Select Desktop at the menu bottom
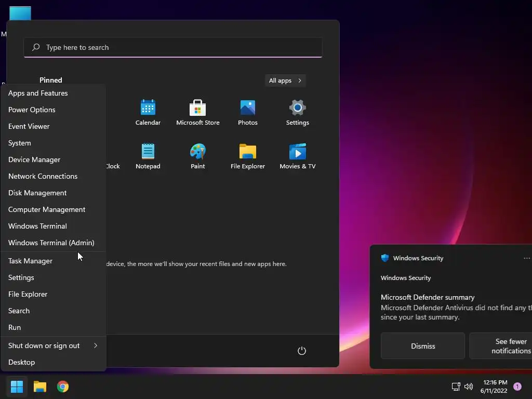Image resolution: width=532 pixels, height=399 pixels. tap(54, 362)
